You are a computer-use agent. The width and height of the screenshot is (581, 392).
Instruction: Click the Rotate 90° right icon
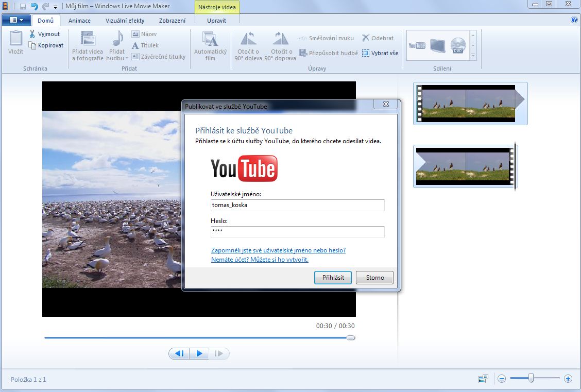pos(280,39)
